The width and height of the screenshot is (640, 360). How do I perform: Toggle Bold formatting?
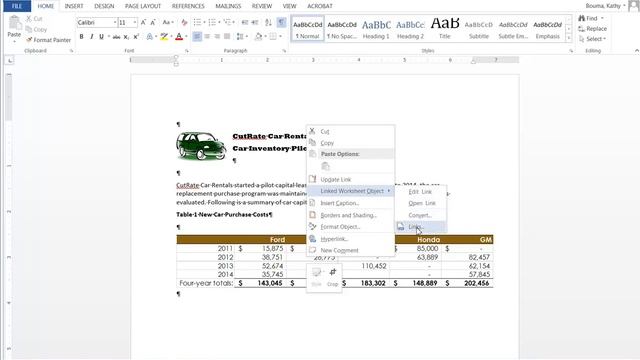82,37
